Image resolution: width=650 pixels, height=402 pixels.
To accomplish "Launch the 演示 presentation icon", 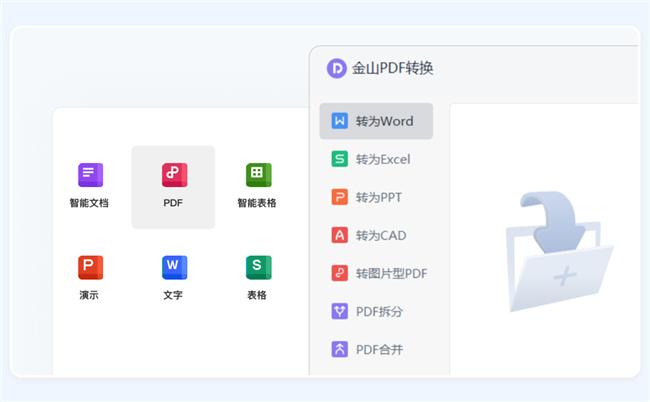I will 90,267.
